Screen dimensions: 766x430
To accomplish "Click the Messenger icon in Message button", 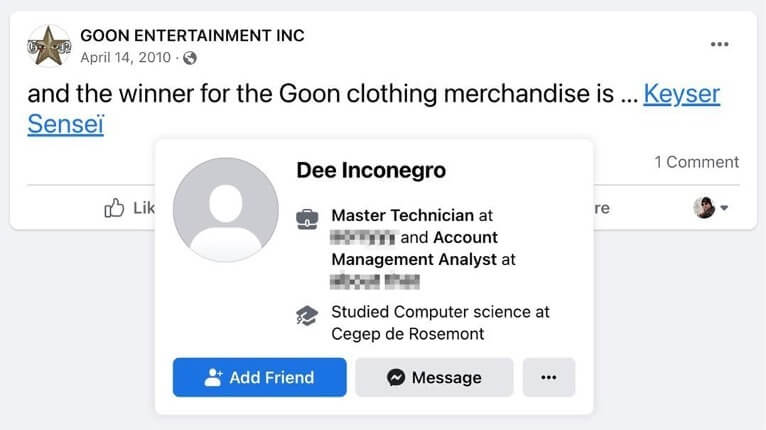I will pos(396,377).
